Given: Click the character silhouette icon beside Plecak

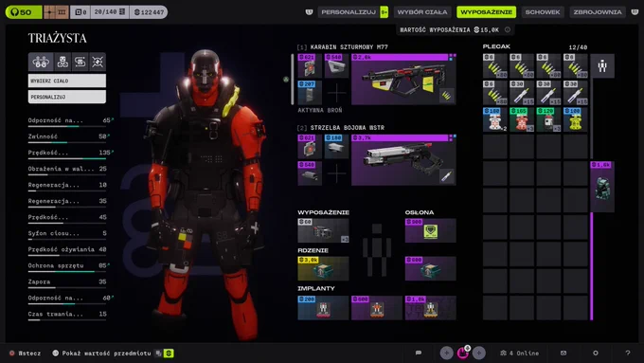Looking at the screenshot, I should point(602,65).
